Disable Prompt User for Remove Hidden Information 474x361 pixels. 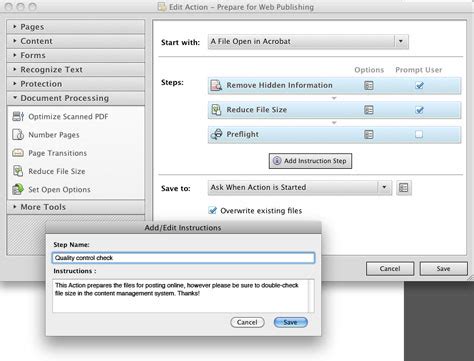(x=419, y=86)
